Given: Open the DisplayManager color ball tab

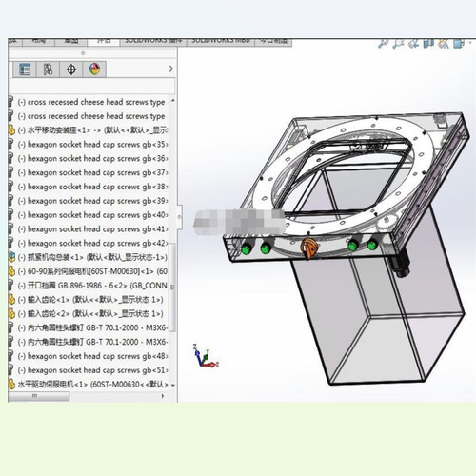Looking at the screenshot, I should [94, 69].
